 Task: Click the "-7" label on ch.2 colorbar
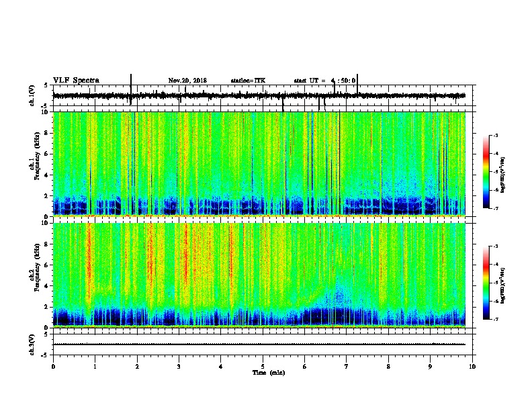coord(495,319)
